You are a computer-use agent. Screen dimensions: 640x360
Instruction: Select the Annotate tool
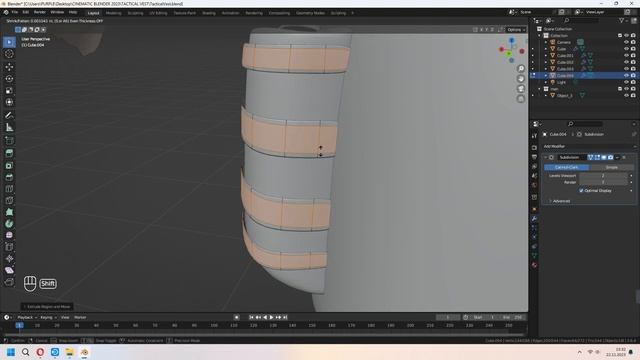pyautogui.click(x=9, y=116)
